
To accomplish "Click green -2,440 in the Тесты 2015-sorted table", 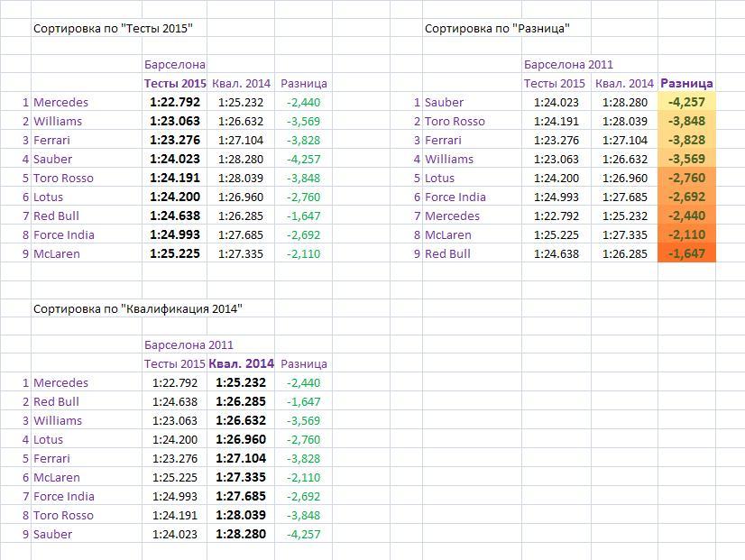I will (x=304, y=102).
